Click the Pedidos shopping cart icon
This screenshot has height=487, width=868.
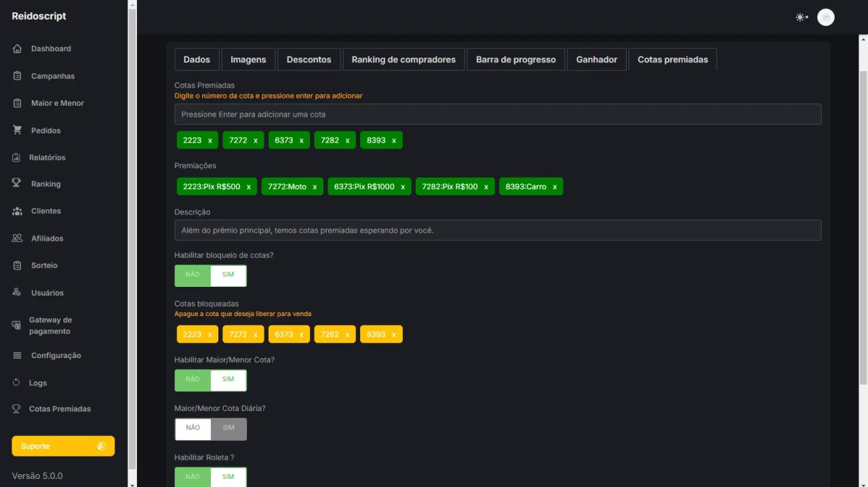17,130
